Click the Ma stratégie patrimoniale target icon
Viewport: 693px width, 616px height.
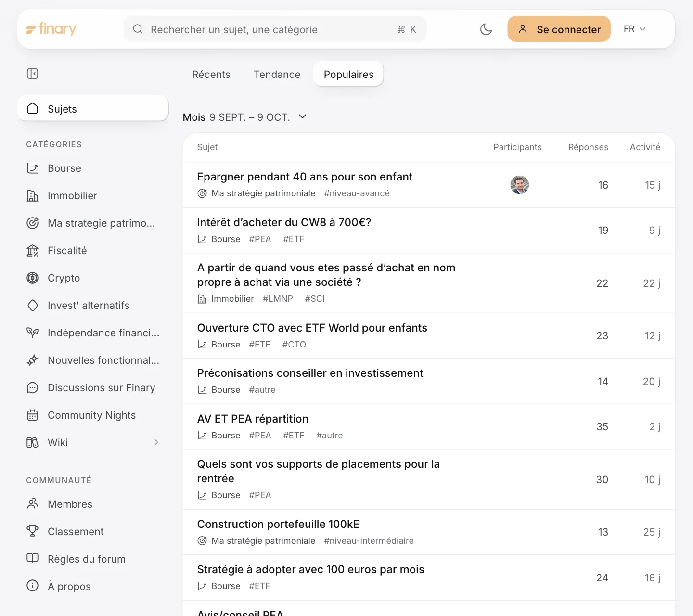point(32,223)
